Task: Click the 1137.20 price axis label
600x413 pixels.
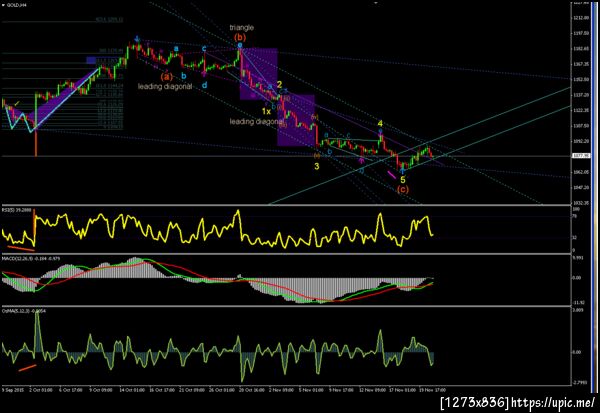Action: coord(581,95)
